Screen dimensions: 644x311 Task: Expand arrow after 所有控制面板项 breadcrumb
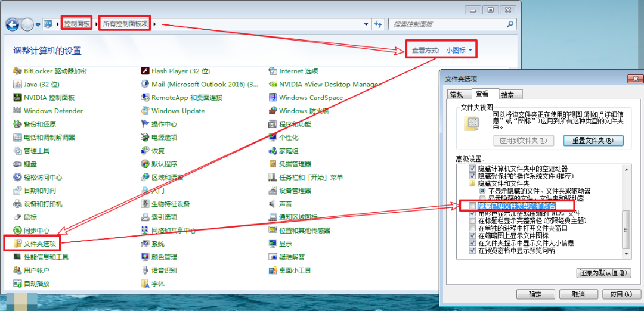155,24
